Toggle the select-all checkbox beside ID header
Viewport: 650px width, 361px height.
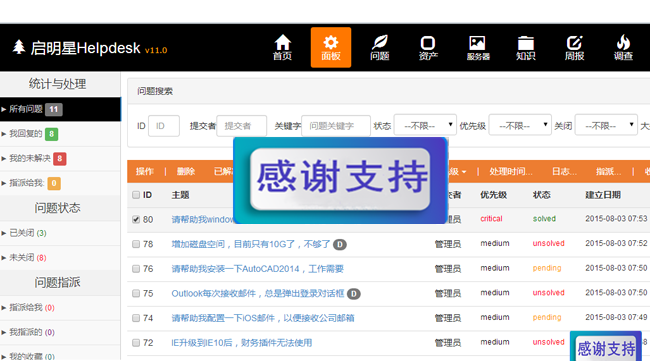click(x=136, y=195)
